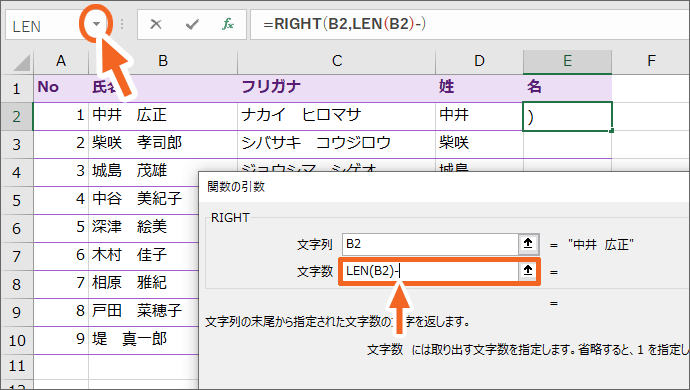This screenshot has width=690, height=390.
Task: Open the Name Box function dropdown arrow
Action: tap(96, 24)
